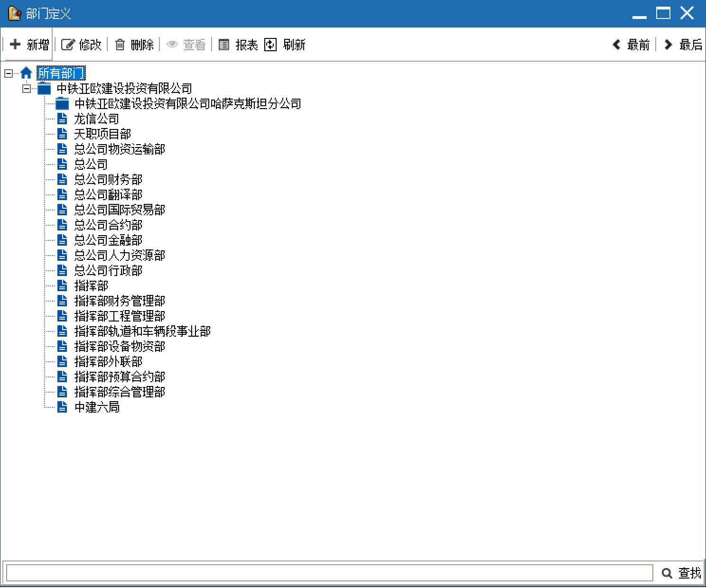
Task: Click the home icon beside 所有部门
Action: 26,73
